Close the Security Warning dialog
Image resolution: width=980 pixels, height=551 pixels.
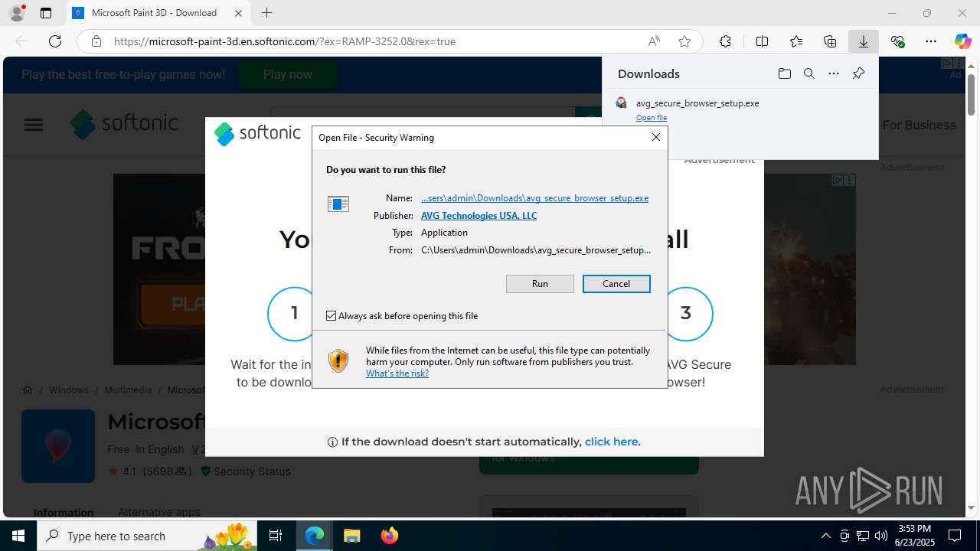(655, 137)
